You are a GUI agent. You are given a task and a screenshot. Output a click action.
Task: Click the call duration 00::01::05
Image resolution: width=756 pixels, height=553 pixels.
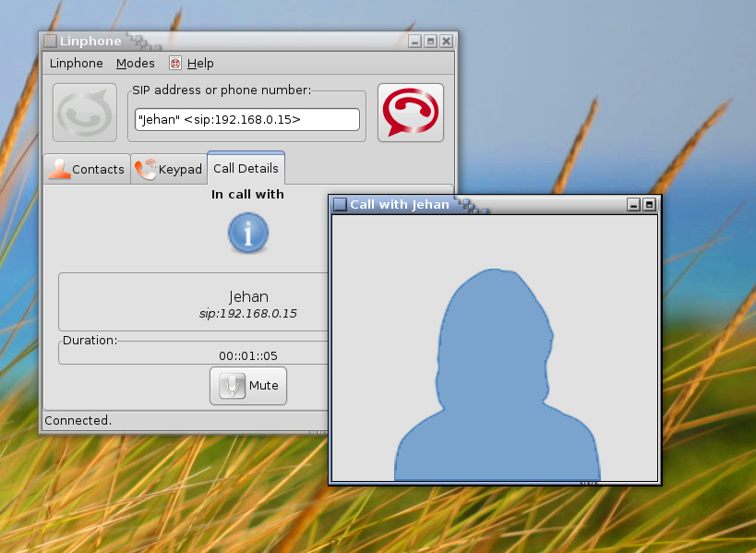(247, 356)
